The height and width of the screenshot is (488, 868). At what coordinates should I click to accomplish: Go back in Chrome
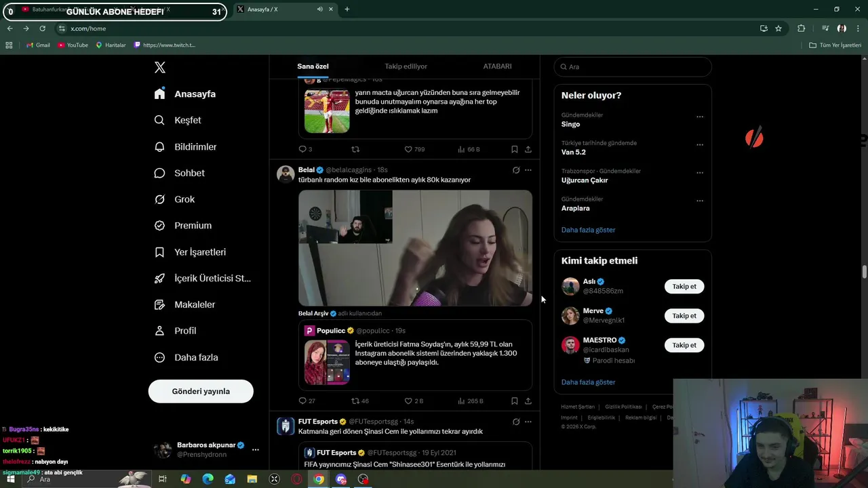[x=9, y=28]
